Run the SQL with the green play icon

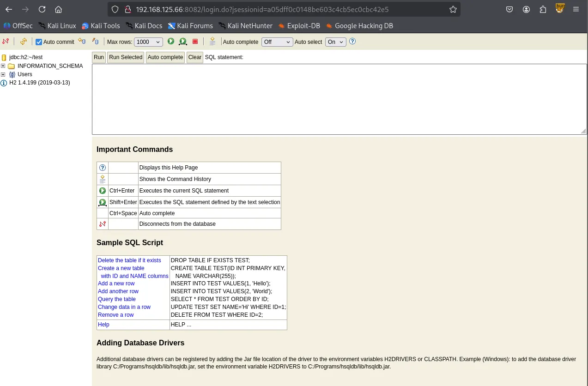pyautogui.click(x=171, y=42)
